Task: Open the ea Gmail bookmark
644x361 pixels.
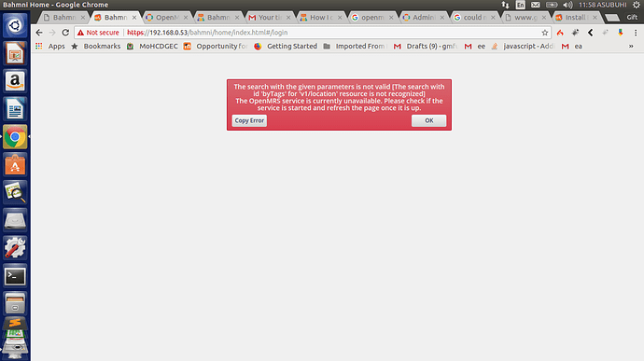Action: click(572, 47)
